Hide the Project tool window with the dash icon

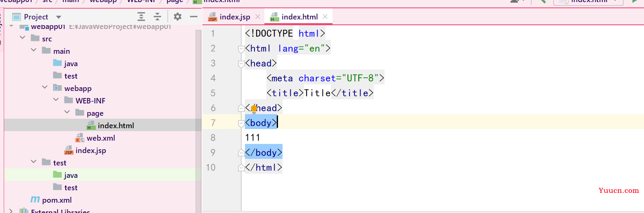(194, 17)
